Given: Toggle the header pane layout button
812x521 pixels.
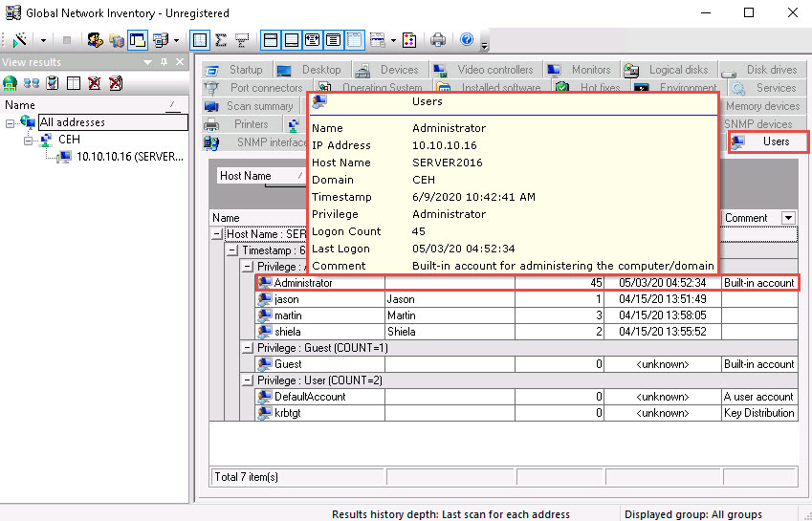Looking at the screenshot, I should (x=271, y=40).
